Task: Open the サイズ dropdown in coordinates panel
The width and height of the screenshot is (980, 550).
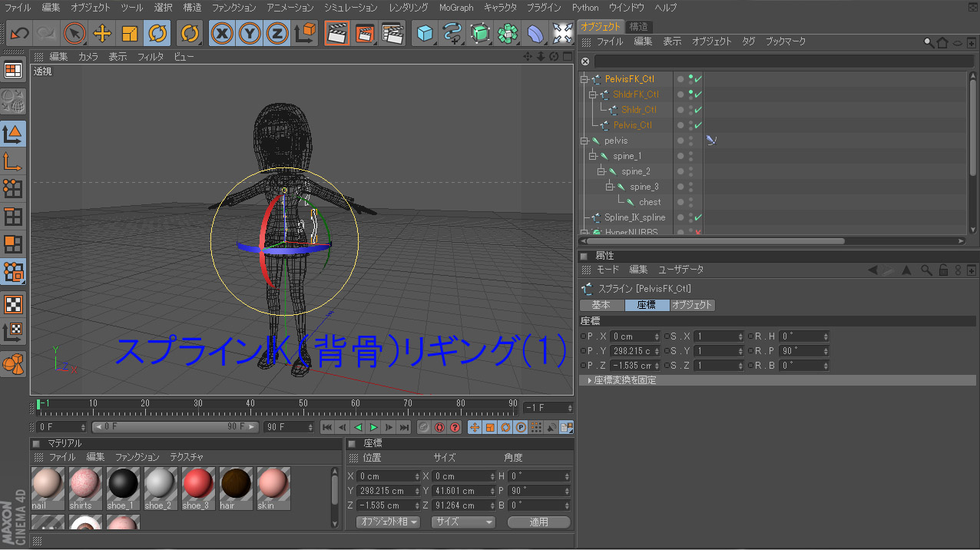Action: 463,522
